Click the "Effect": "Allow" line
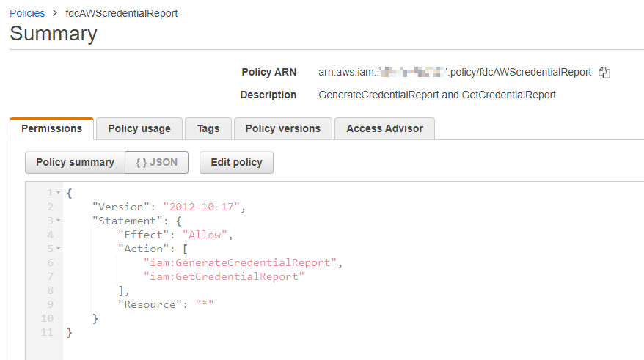The height and width of the screenshot is (360, 644). coord(175,235)
